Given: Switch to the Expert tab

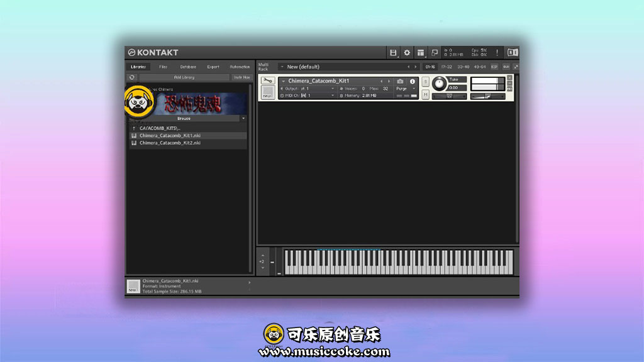Looking at the screenshot, I should click(x=213, y=67).
